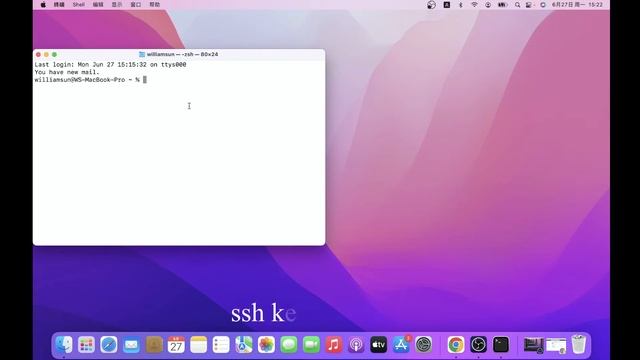The width and height of the screenshot is (640, 360).
Task: Launch Google Chrome from the Dock
Action: click(x=456, y=345)
